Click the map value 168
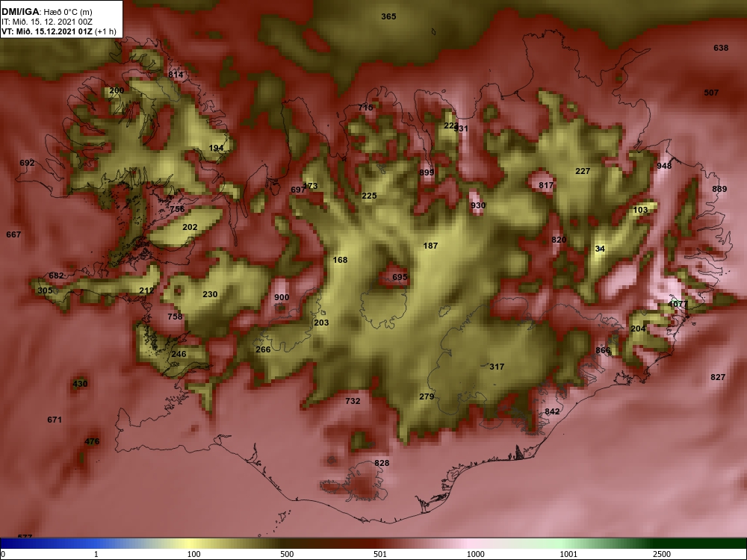 coord(340,260)
